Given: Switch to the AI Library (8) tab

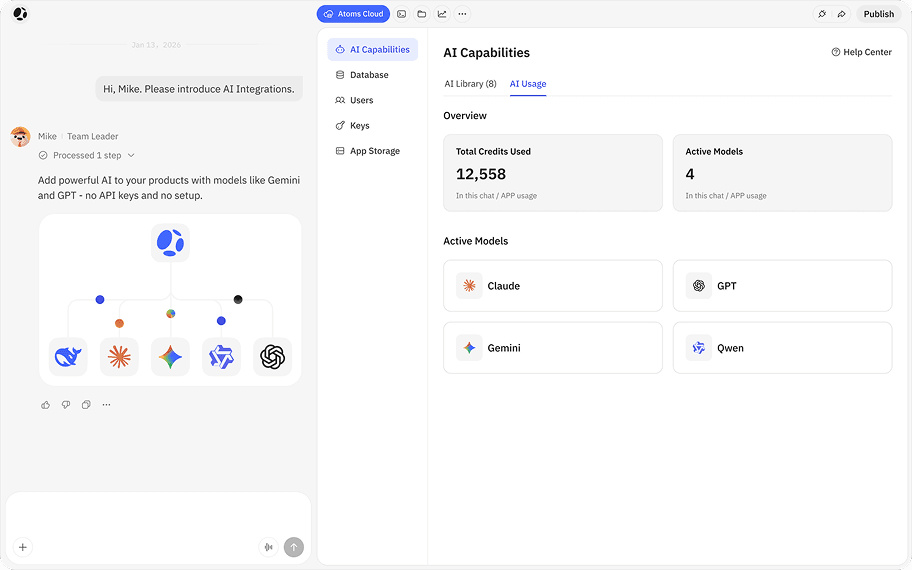Looking at the screenshot, I should pyautogui.click(x=470, y=84).
